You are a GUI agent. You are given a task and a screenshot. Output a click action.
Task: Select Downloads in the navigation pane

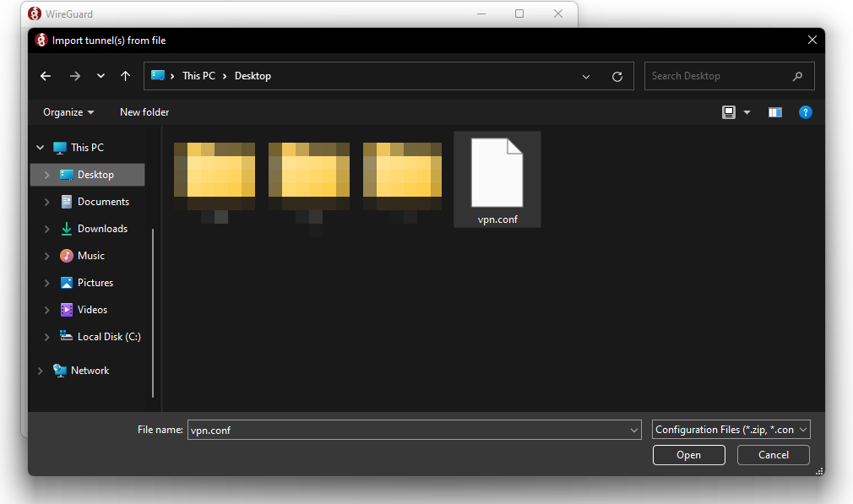(x=102, y=229)
